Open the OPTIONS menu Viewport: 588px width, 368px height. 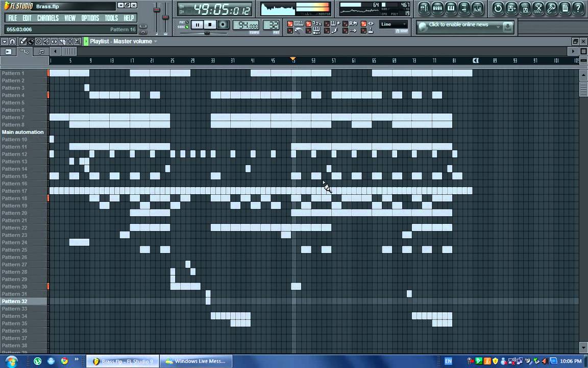90,18
